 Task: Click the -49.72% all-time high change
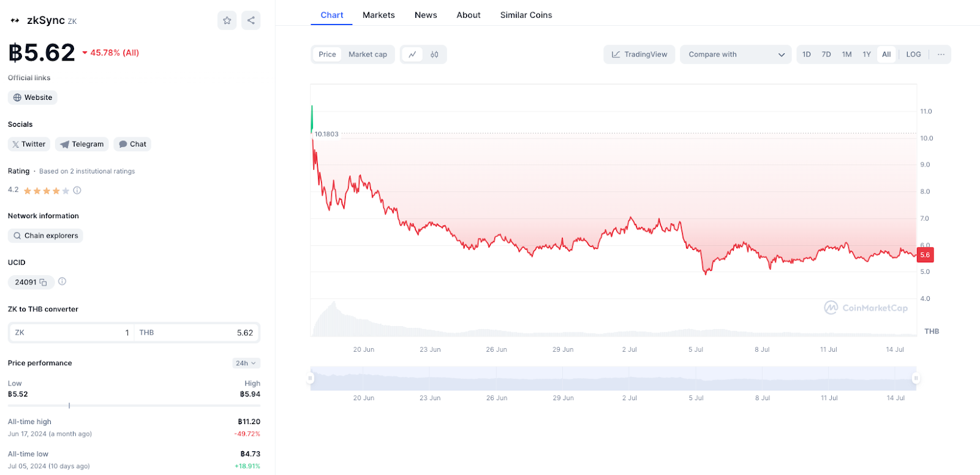pyautogui.click(x=247, y=434)
